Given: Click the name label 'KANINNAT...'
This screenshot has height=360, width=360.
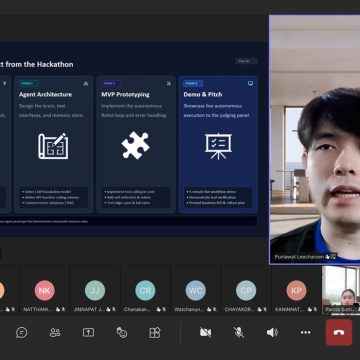Looking at the screenshot, I should tap(289, 309).
